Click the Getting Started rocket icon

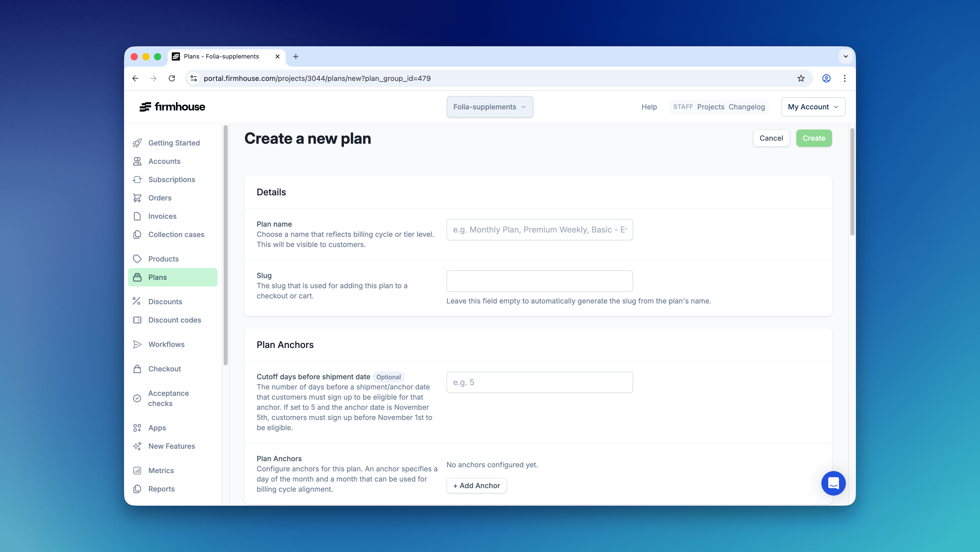coord(137,143)
